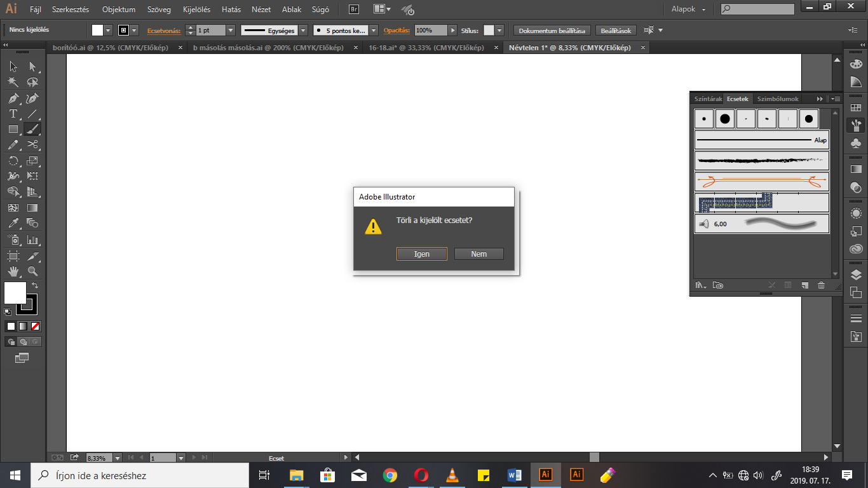Set fill mode to solid Color in toolbox
This screenshot has width=868, height=488.
tap(11, 326)
